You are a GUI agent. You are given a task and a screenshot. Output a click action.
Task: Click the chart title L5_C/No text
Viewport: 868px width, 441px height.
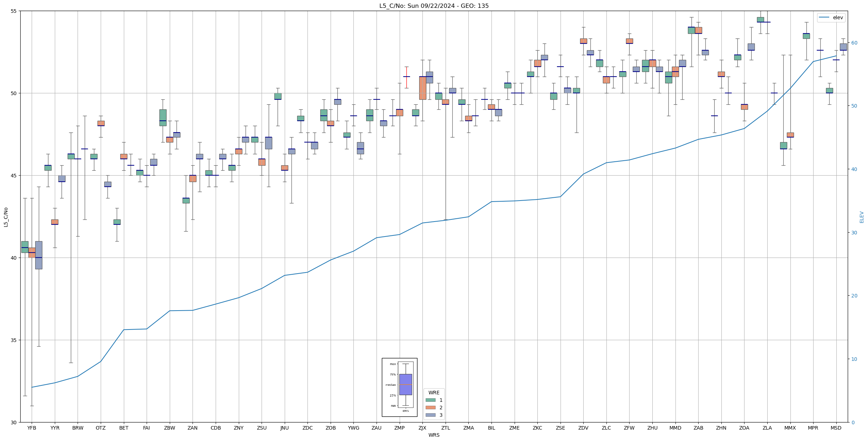434,6
